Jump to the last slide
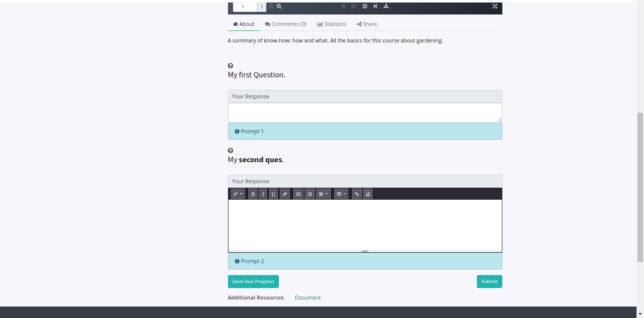644x318 pixels. [375, 6]
